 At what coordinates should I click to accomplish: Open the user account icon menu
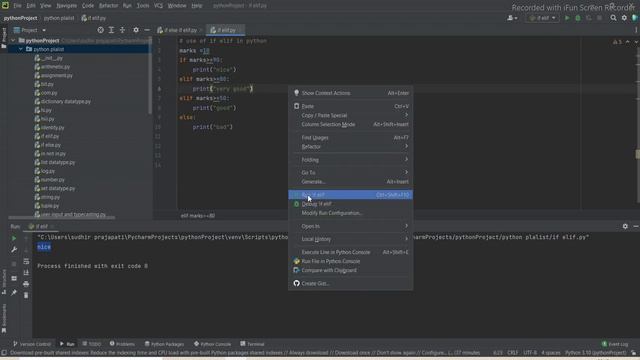coord(512,18)
